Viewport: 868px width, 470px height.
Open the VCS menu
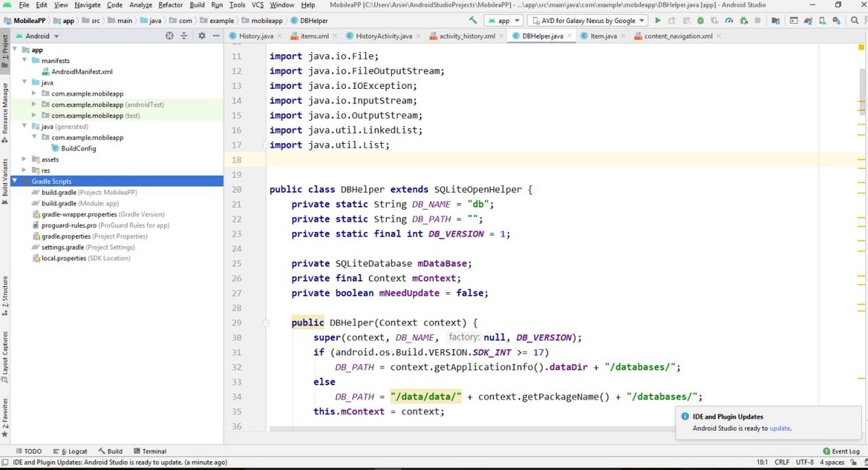(258, 5)
